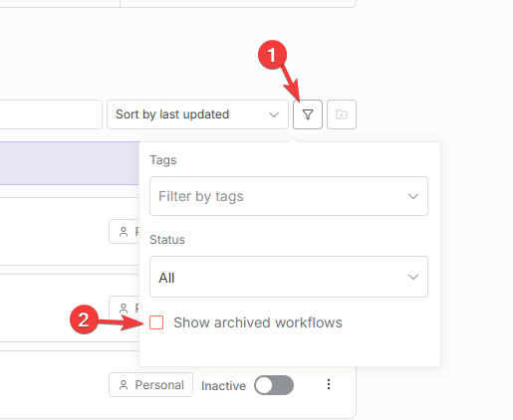Click the chevron arrow of the tags filter
Screen dimensions: 513x420
coord(413,196)
